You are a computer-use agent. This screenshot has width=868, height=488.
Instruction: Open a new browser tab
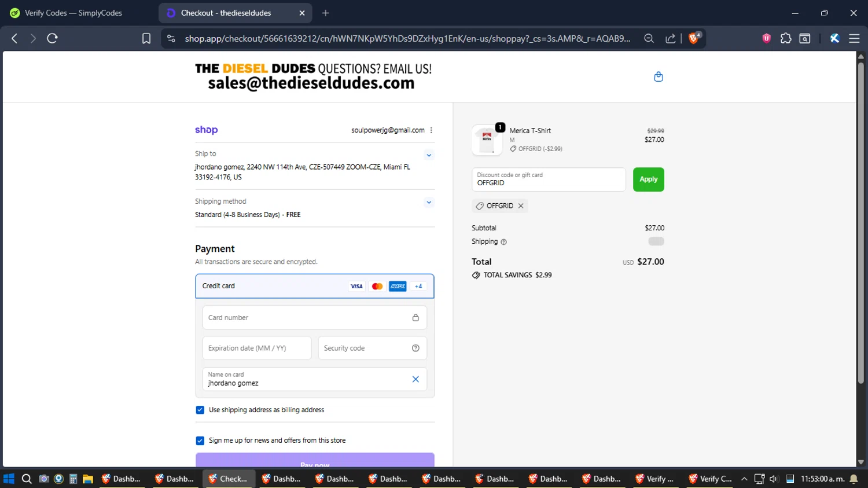(x=326, y=13)
